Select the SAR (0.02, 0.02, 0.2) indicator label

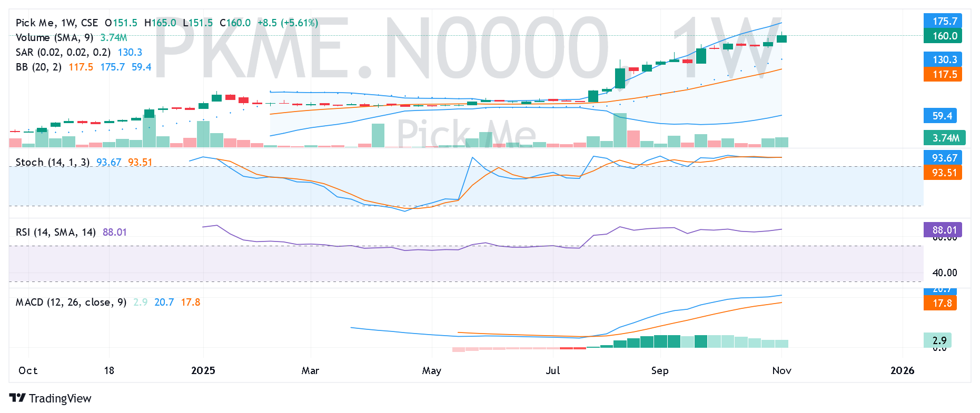(x=63, y=52)
